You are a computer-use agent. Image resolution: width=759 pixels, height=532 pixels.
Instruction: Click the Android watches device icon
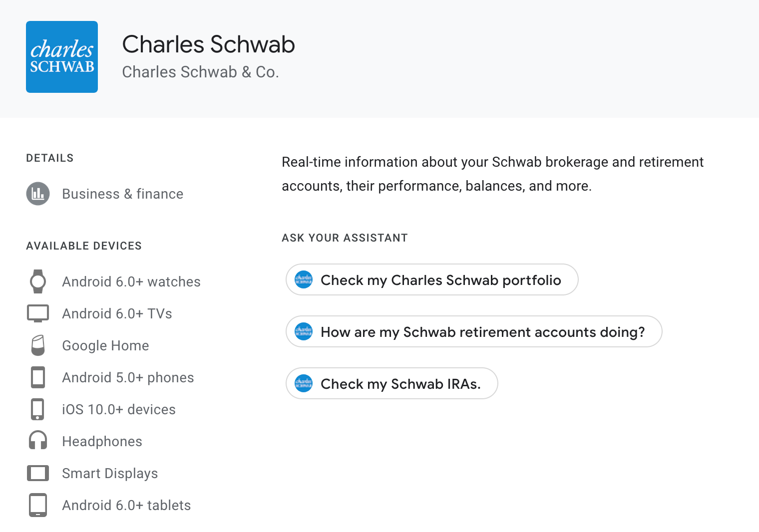(38, 281)
